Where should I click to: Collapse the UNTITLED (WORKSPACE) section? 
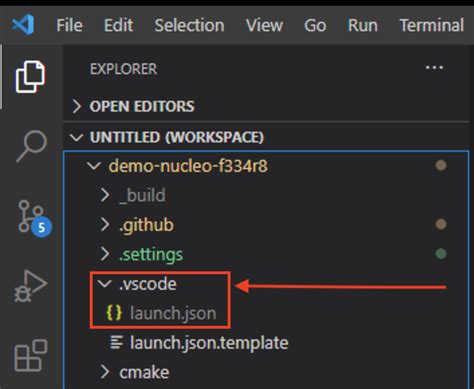pyautogui.click(x=77, y=137)
